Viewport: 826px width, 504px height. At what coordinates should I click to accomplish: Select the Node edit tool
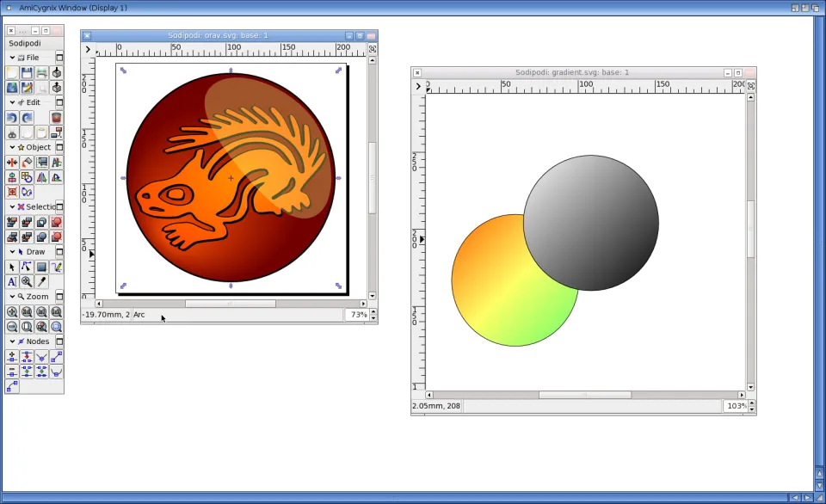pos(27,267)
